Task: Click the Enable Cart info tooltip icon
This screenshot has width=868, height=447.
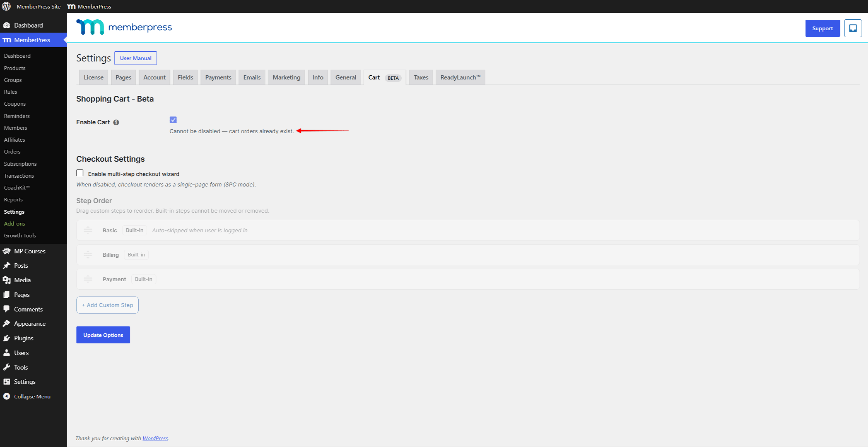Action: 116,122
